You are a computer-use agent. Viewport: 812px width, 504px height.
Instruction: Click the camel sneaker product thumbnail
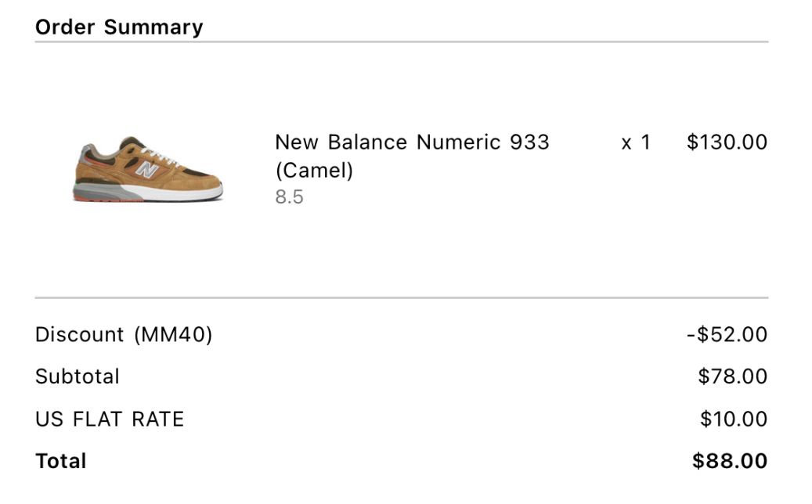[147, 170]
